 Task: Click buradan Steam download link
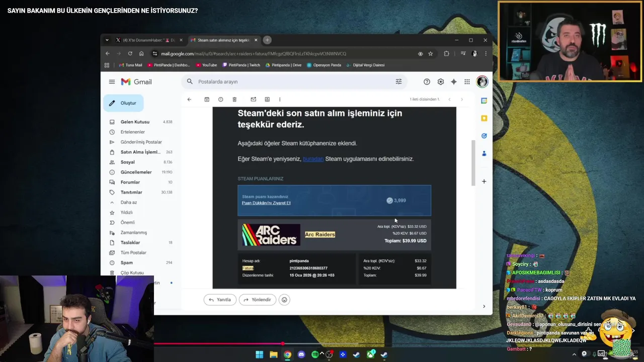(x=313, y=159)
